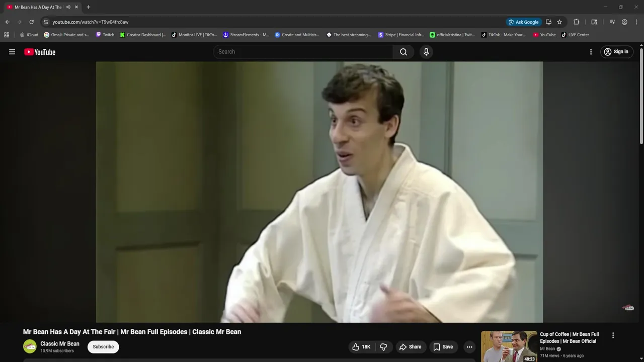This screenshot has height=362, width=644.
Task: Open the Twitch bookmark
Action: (x=105, y=35)
